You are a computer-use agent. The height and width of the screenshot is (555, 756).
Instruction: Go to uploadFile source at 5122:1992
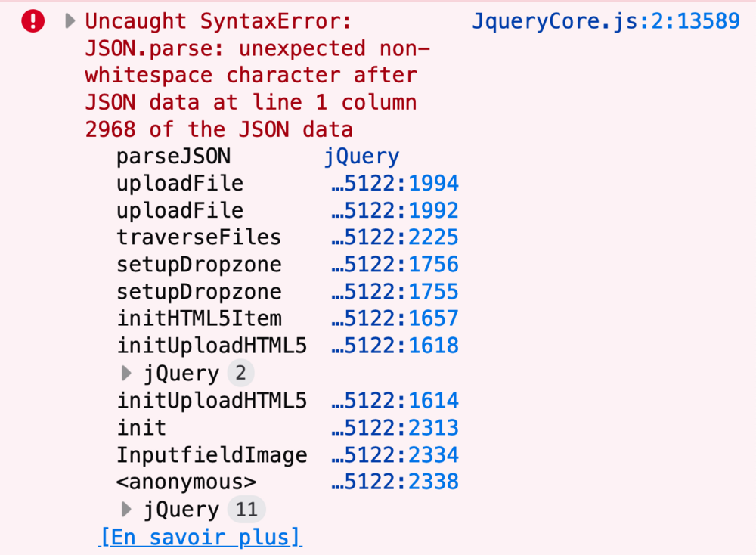395,211
